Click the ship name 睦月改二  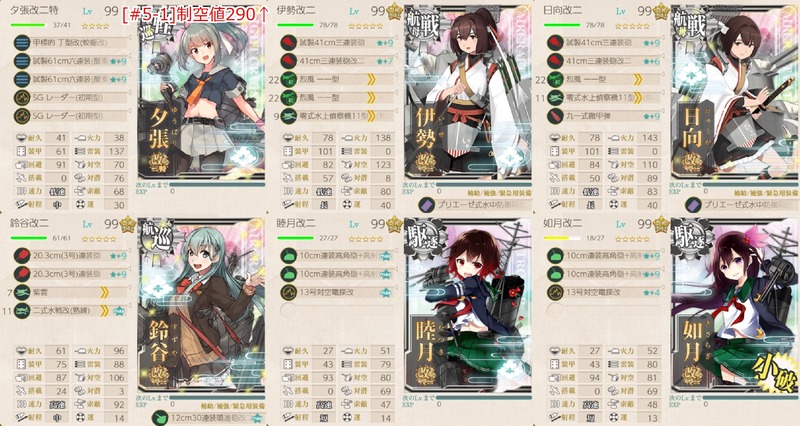coord(296,223)
